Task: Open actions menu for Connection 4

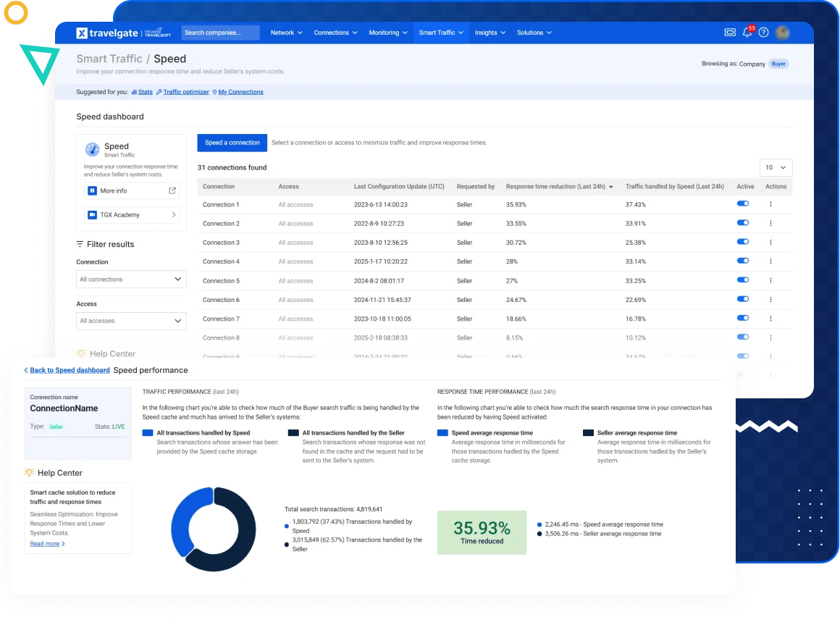Action: point(770,261)
